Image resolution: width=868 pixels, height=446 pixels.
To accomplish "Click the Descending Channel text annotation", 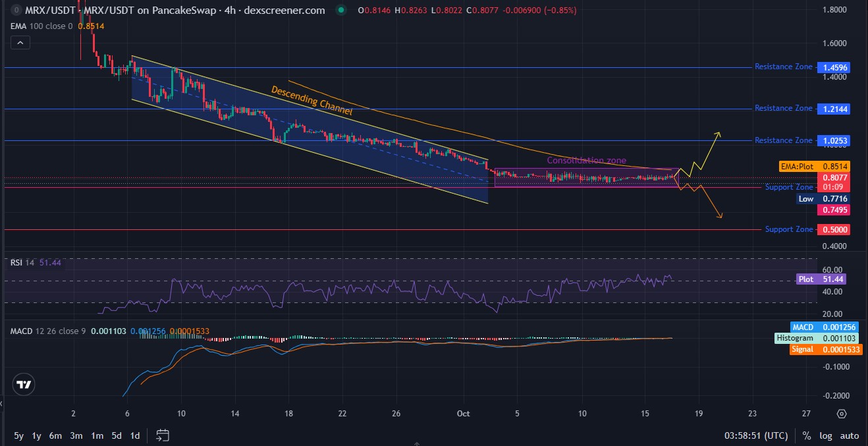I will (x=312, y=101).
